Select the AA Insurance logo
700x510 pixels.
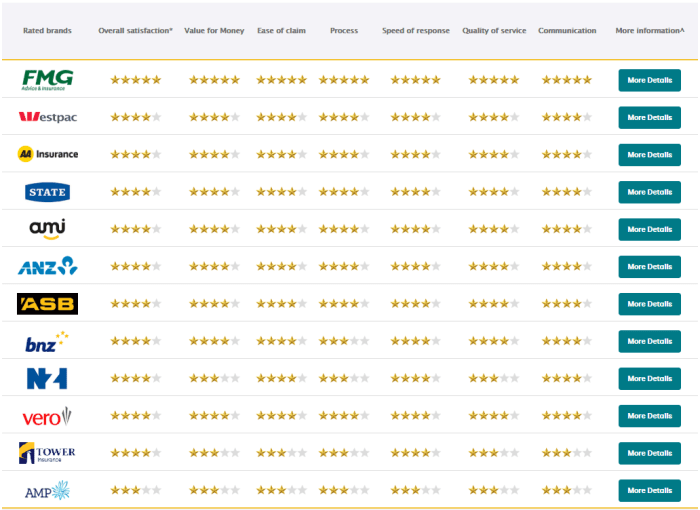(x=47, y=154)
